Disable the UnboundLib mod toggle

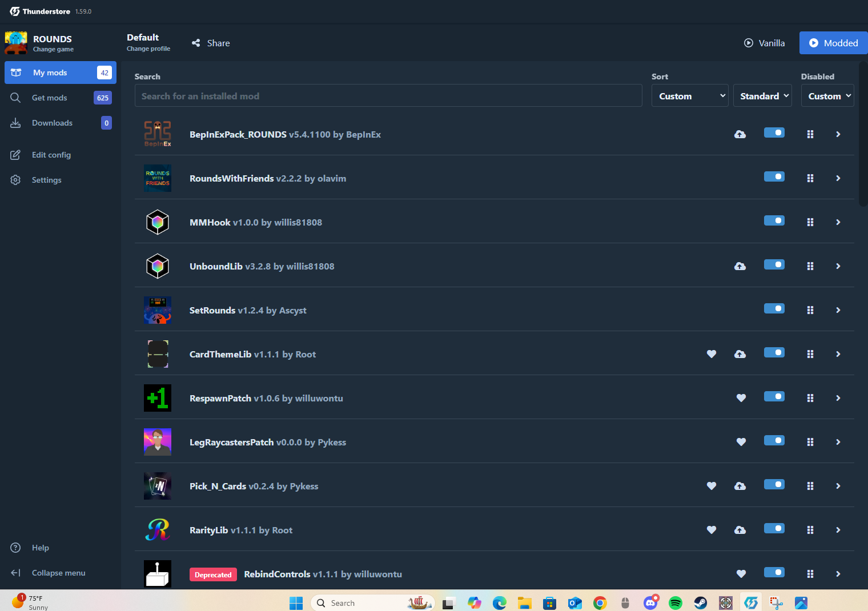click(x=774, y=264)
